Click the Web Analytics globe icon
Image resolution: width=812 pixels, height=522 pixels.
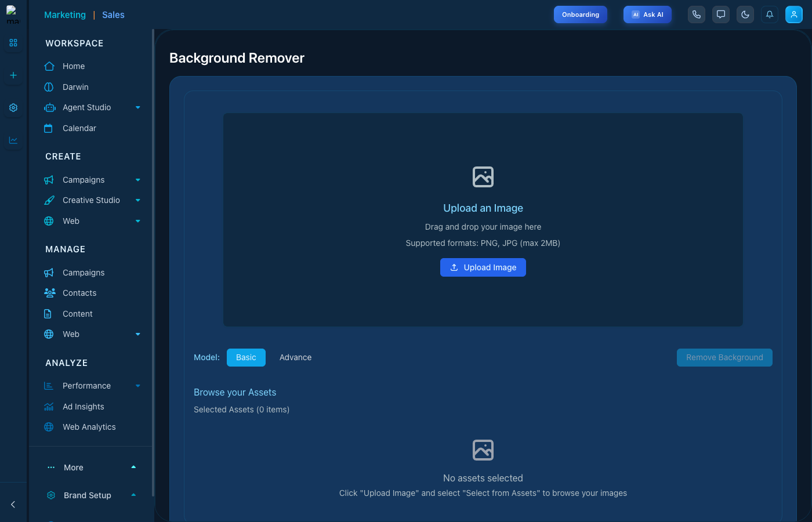coord(49,427)
